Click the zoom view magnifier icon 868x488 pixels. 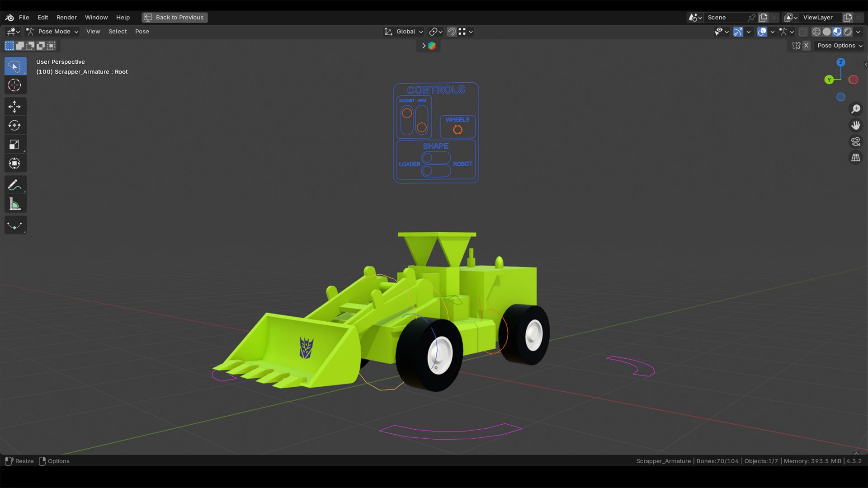pos(856,109)
